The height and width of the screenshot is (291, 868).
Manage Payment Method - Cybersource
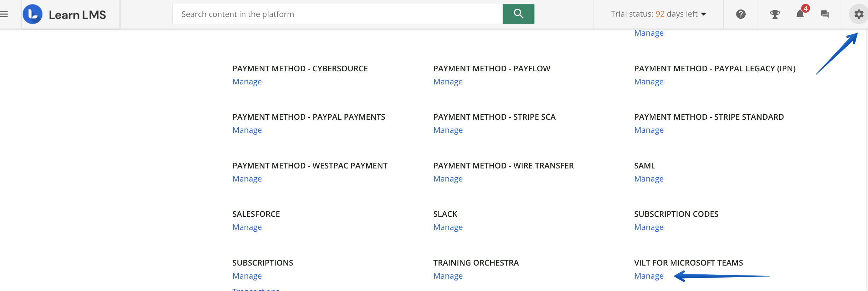[247, 82]
